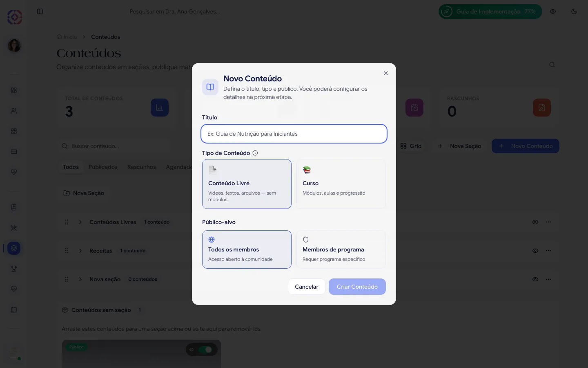The width and height of the screenshot is (588, 368).
Task: Click the eye preview icon in header
Action: pos(553,11)
